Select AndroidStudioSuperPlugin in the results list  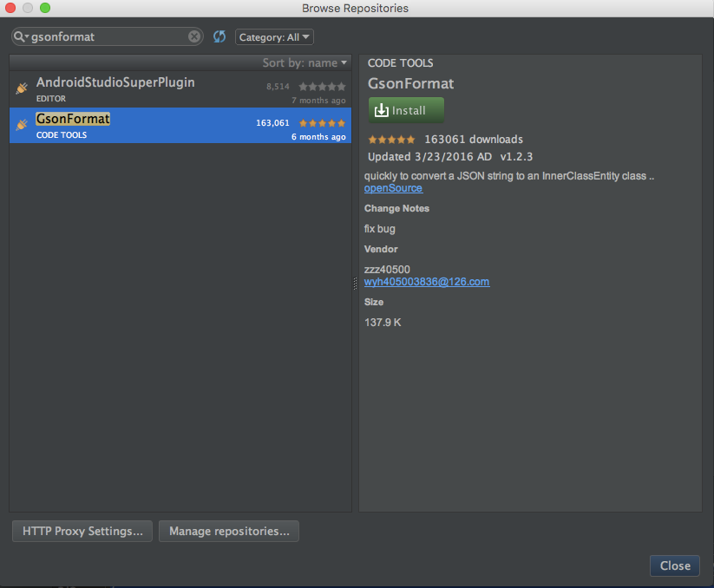[x=130, y=87]
